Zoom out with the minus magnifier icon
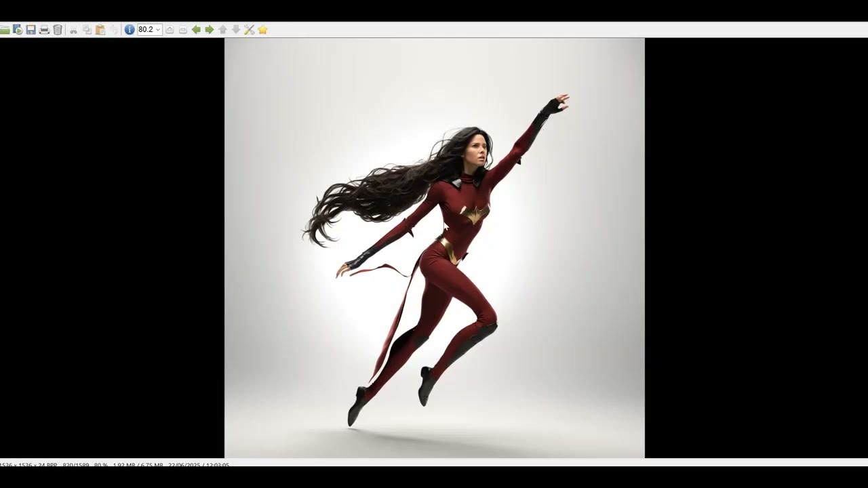 pos(183,30)
